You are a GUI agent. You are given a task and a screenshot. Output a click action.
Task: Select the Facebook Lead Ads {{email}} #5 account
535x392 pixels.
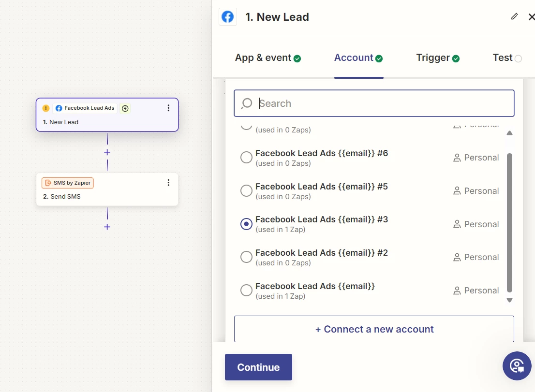point(247,191)
